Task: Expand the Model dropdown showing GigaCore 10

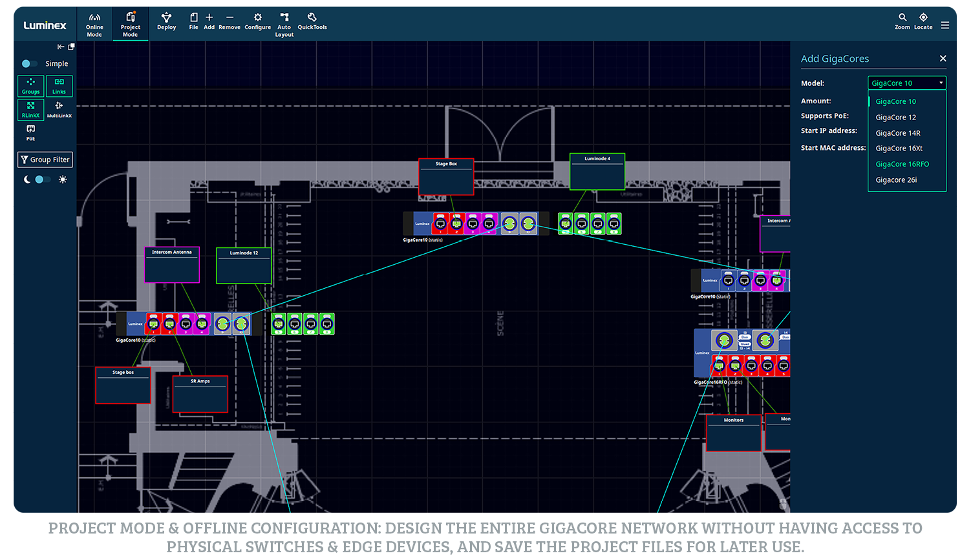Action: coord(906,83)
